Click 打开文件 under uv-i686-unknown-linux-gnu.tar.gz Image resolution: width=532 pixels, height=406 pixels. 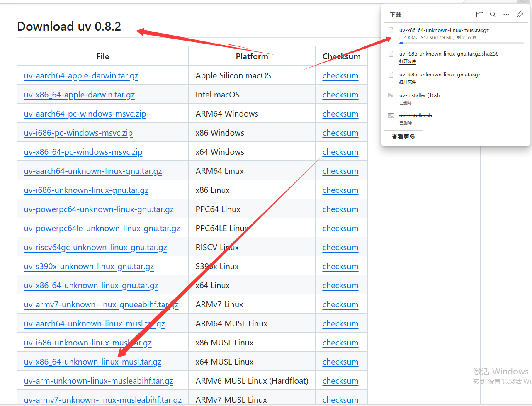pyautogui.click(x=407, y=82)
